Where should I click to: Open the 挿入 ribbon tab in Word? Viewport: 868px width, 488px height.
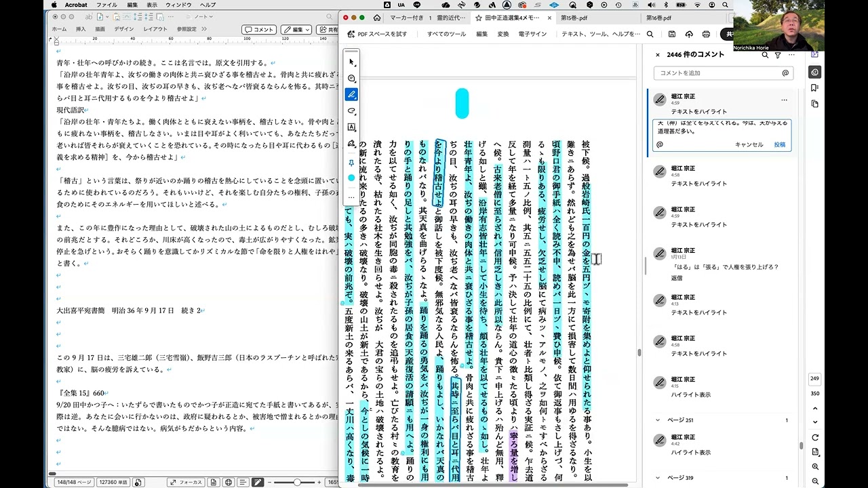coord(81,29)
